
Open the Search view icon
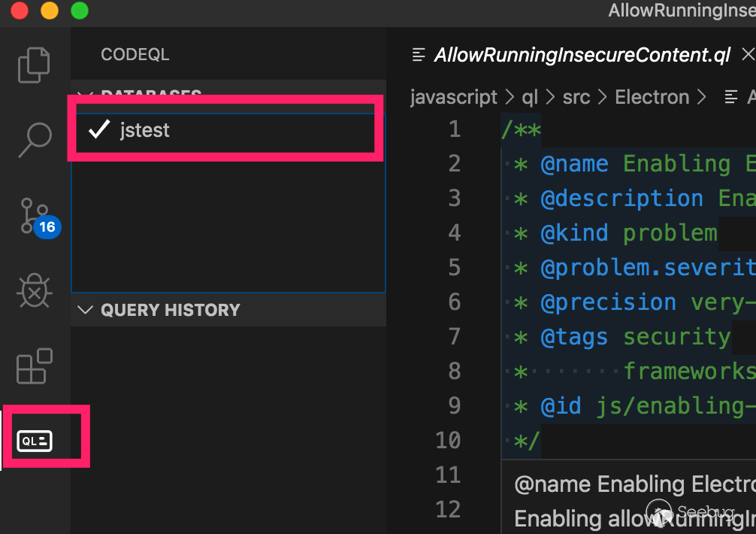pyautogui.click(x=35, y=140)
